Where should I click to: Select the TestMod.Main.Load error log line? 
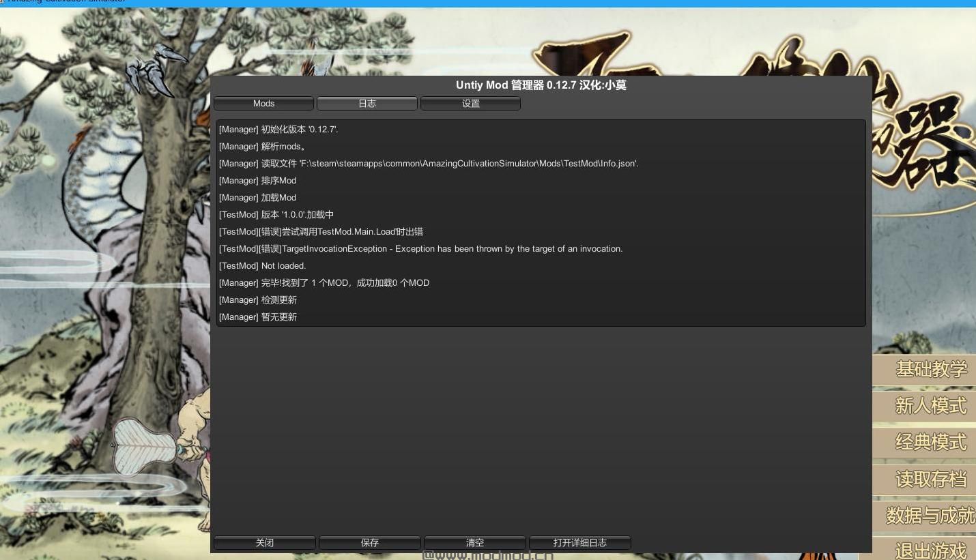[321, 232]
